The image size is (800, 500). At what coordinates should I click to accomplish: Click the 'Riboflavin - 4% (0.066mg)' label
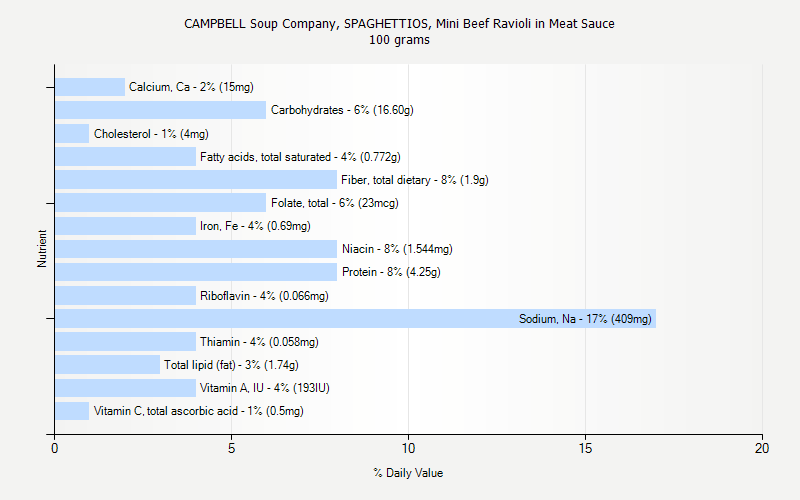click(x=264, y=296)
